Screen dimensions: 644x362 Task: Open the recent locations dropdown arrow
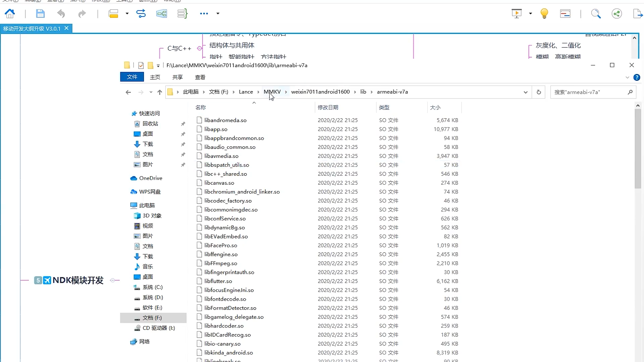pos(151,92)
